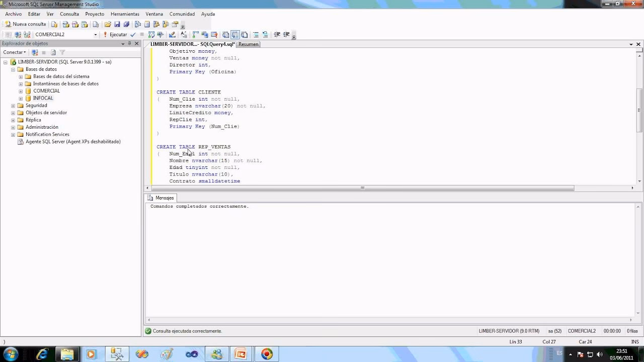Click the Change connection icon left of database selector

click(27, 35)
